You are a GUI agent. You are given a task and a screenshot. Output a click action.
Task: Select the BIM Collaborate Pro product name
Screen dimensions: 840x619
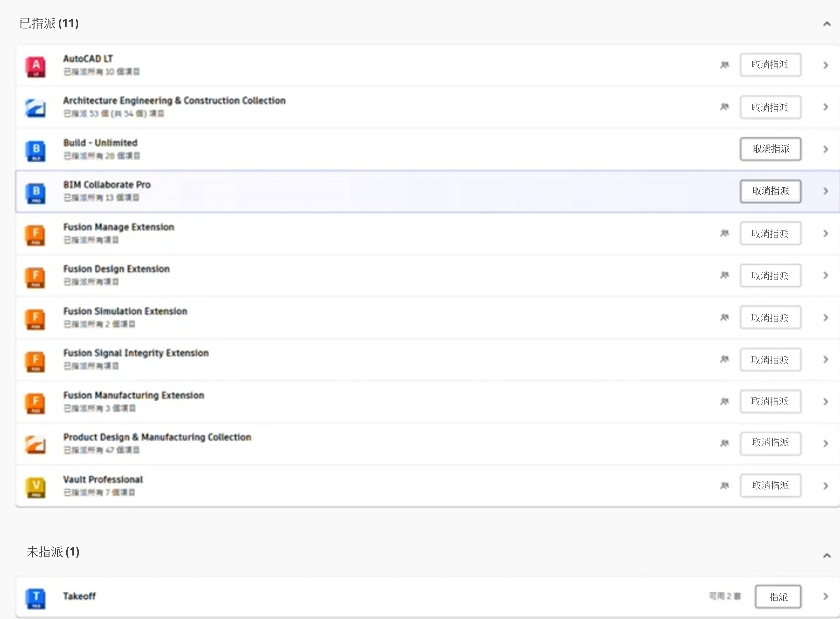[x=107, y=185]
